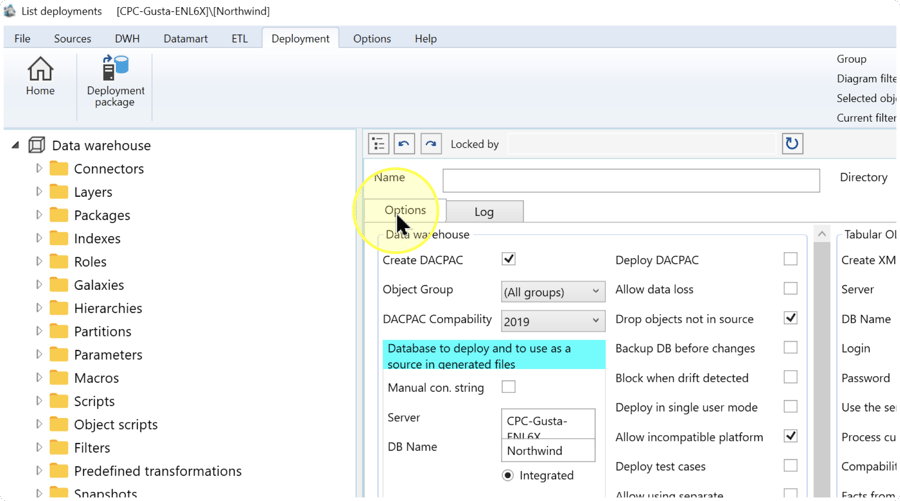Screen dimensions: 900x501
Task: Check Block when drift detected
Action: pyautogui.click(x=790, y=377)
